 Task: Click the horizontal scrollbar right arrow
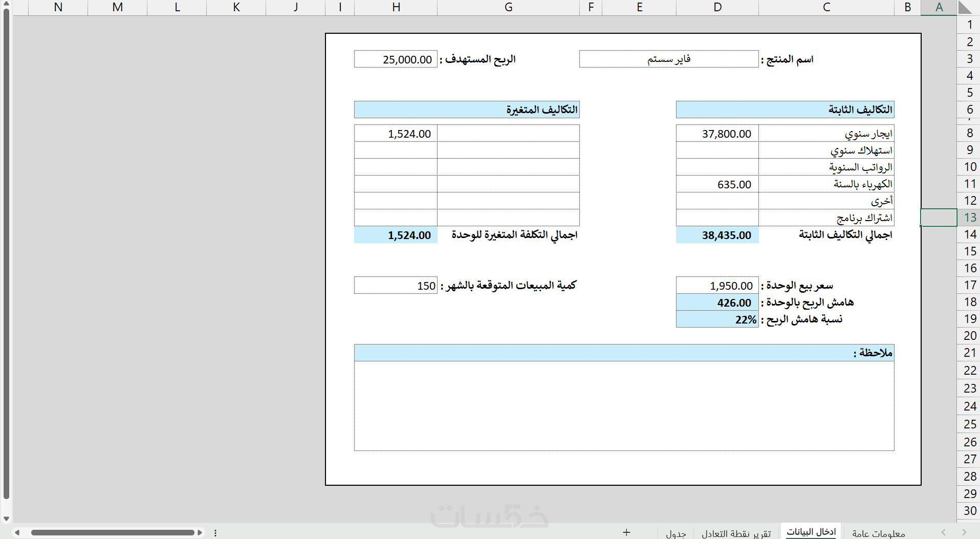pyautogui.click(x=200, y=532)
